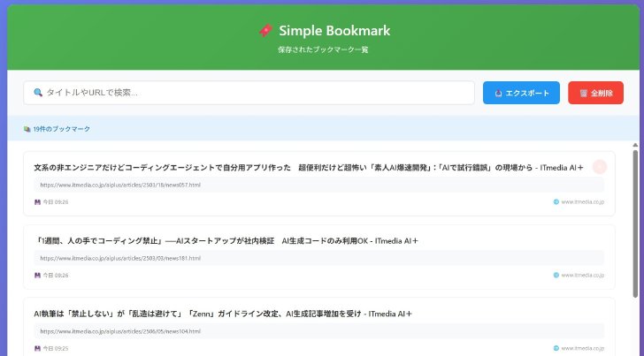
Task: Click the www.itmedia.co.jp domain on news181 card
Action: tap(583, 275)
